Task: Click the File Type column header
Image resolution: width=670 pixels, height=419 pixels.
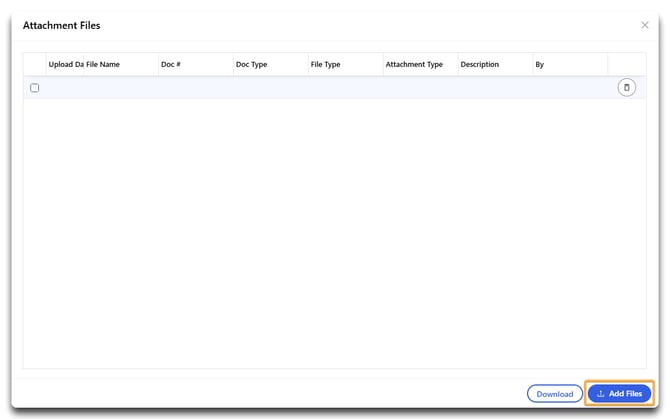Action: click(x=326, y=65)
